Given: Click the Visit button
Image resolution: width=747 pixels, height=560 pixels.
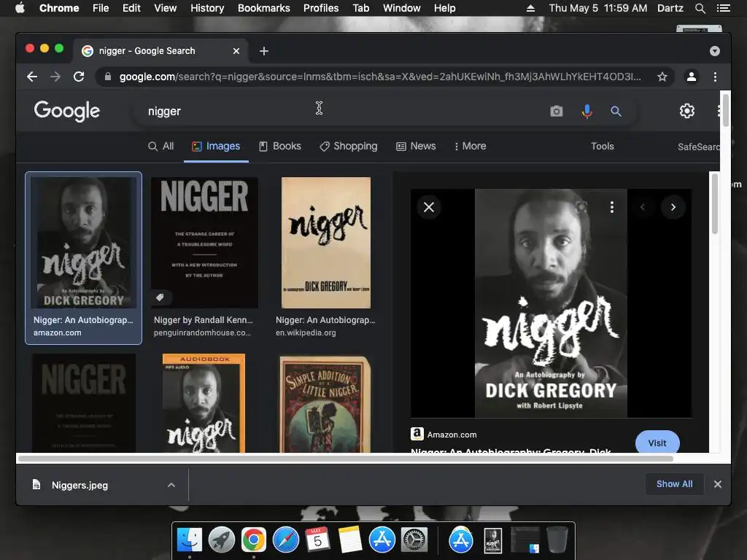Looking at the screenshot, I should pyautogui.click(x=657, y=443).
